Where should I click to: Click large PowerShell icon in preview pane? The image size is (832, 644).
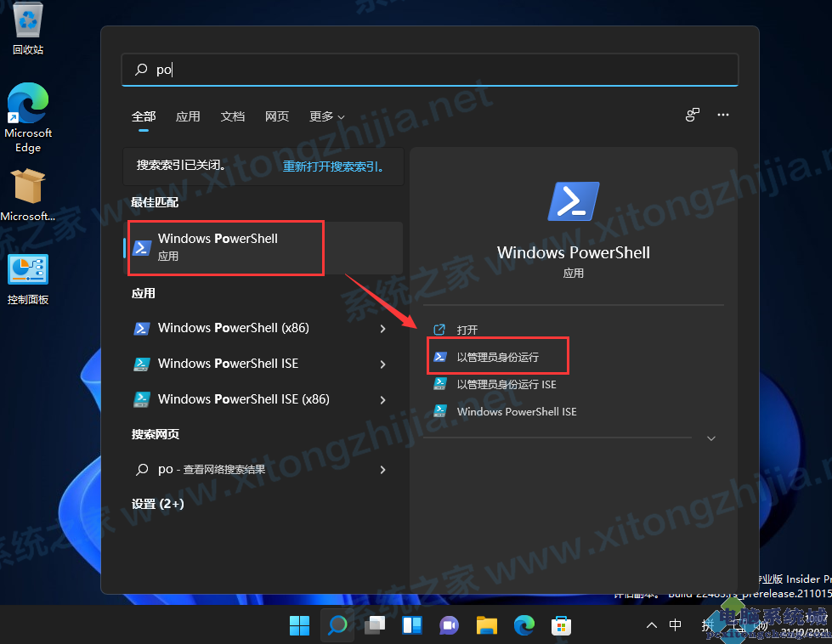[x=573, y=201]
